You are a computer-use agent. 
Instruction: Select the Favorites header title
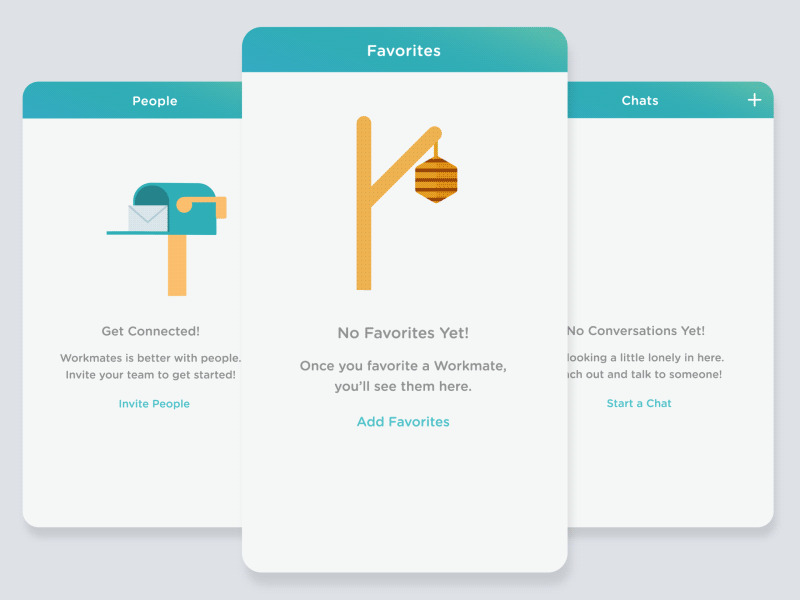click(x=404, y=51)
